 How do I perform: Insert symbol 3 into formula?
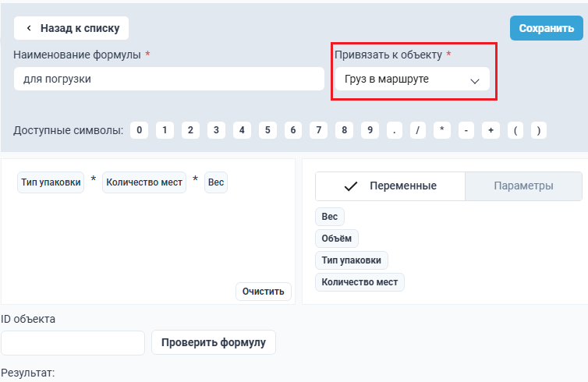[x=216, y=130]
